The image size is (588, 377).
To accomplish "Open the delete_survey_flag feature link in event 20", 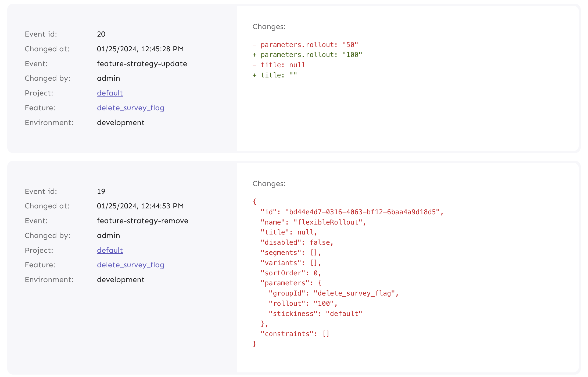I will click(131, 108).
